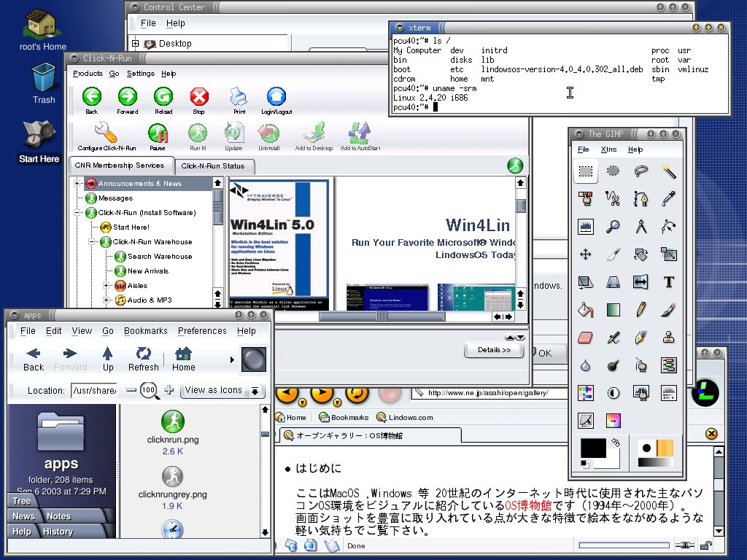Open root's Home desktop icon
Viewport: 747px width, 560px height.
pos(42,29)
